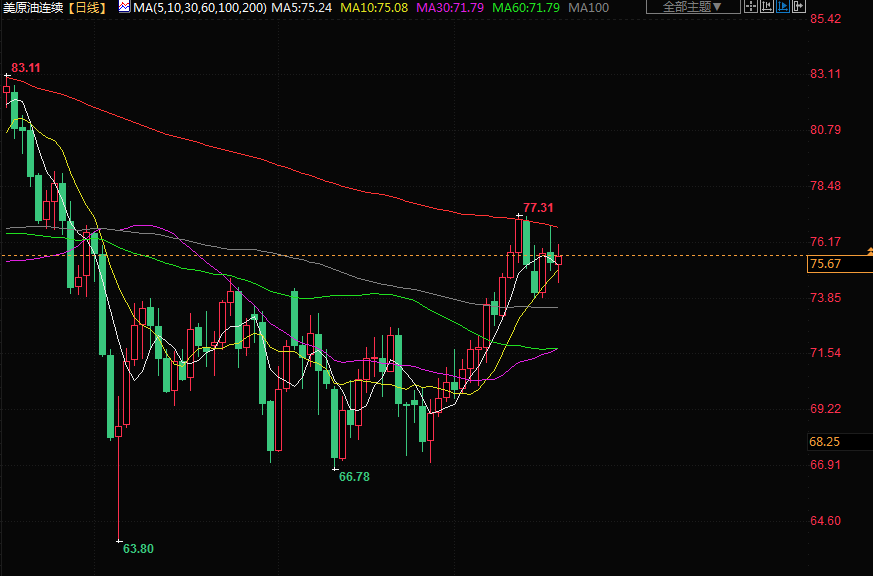Click the orange arrow marker on price axis
Viewport: 873px width, 576px height.
869,248
